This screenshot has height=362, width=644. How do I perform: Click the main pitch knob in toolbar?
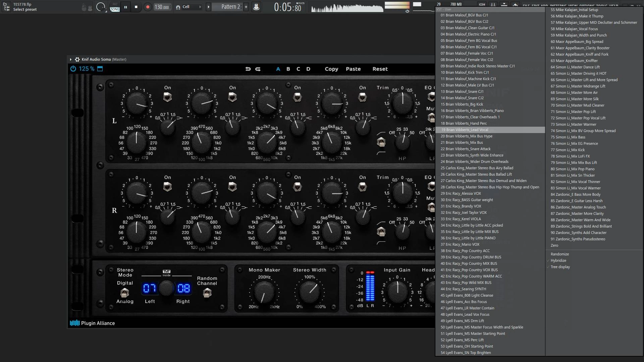click(100, 7)
